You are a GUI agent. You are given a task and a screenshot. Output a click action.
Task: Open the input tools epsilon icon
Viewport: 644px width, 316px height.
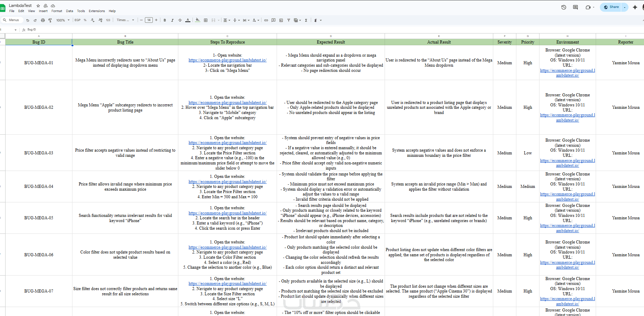click(x=316, y=20)
